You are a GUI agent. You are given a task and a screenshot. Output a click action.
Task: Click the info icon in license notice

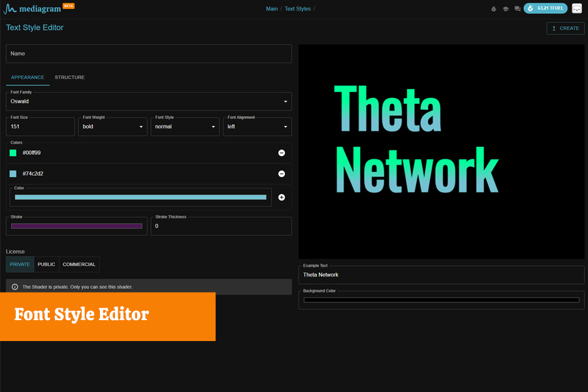pos(15,287)
